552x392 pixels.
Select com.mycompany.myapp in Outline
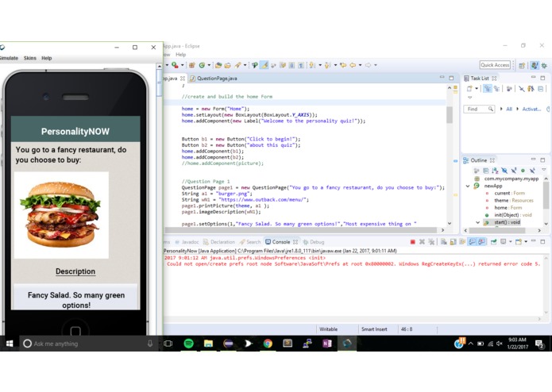(511, 179)
